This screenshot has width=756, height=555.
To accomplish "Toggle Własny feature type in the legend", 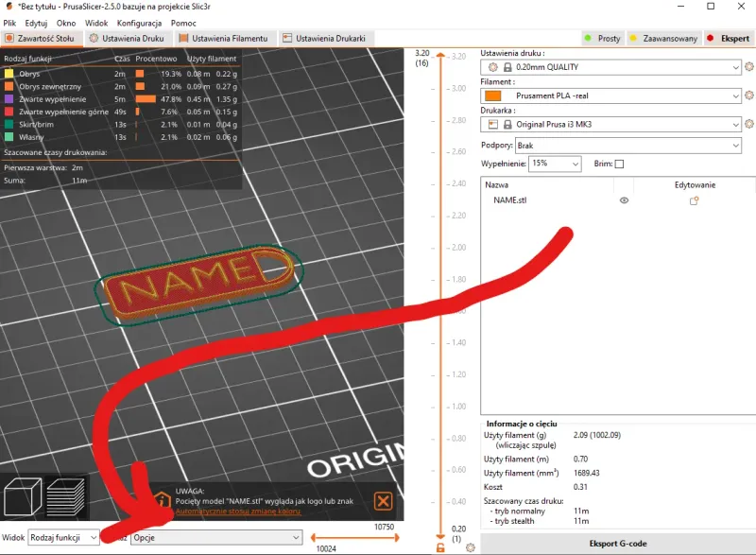I will 31,137.
